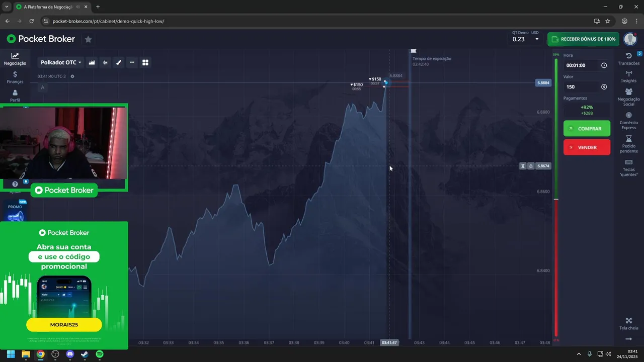
Task: Open the user avatar profile menu
Action: 630,39
